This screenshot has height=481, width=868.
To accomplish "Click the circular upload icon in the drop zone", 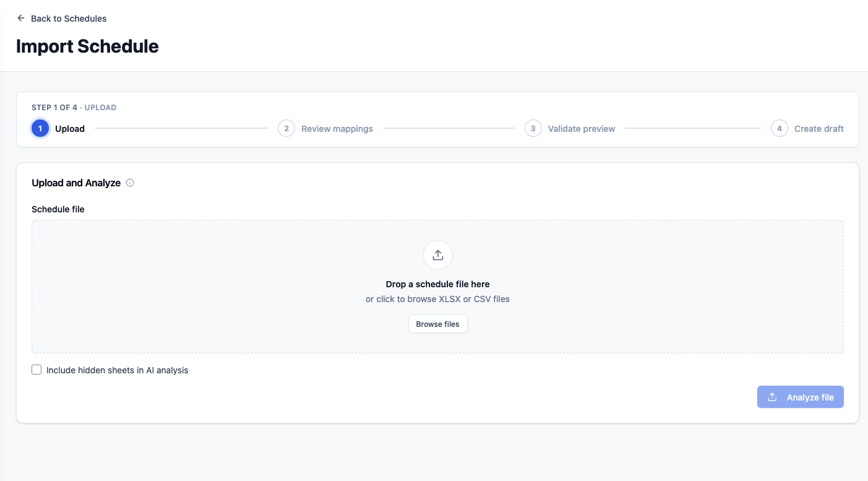I will pos(438,255).
